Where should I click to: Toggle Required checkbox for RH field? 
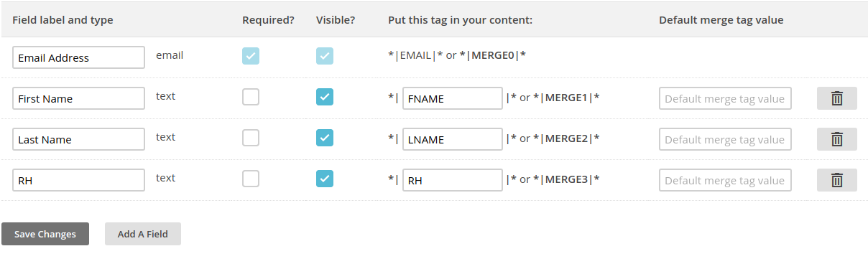251,179
